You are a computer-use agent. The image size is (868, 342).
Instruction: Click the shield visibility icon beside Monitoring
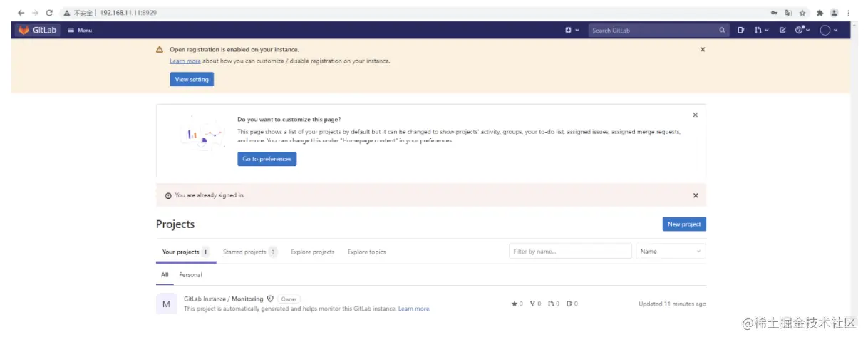pos(270,299)
